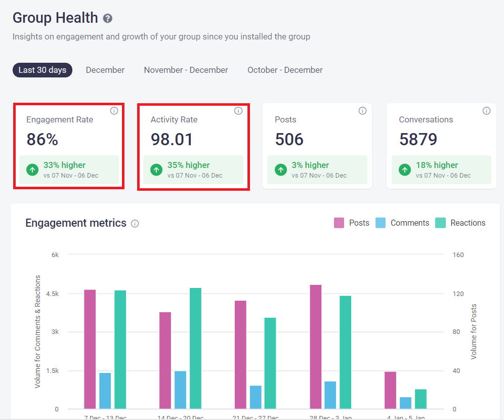Click the Posts legend label
This screenshot has width=504, height=420.
pyautogui.click(x=359, y=223)
